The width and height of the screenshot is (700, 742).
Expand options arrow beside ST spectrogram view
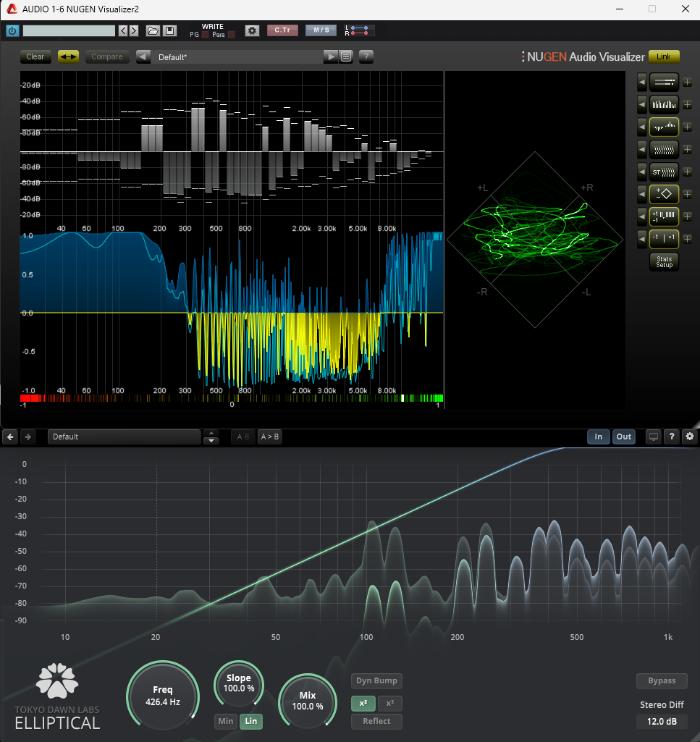pos(642,172)
